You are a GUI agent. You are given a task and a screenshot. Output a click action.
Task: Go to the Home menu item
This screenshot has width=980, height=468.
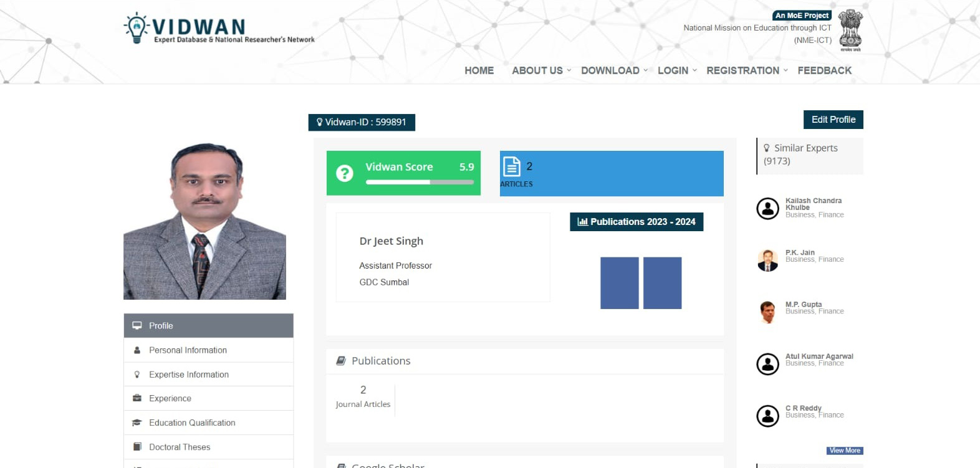coord(479,70)
